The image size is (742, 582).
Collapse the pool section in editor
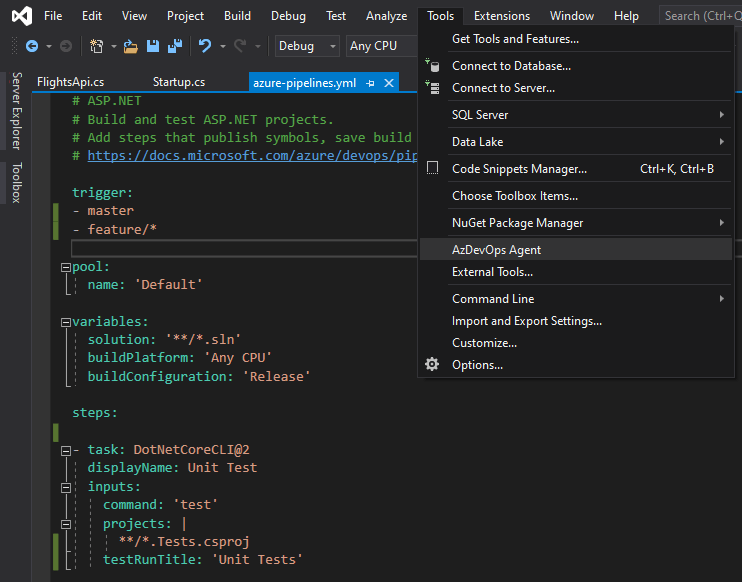click(x=65, y=267)
